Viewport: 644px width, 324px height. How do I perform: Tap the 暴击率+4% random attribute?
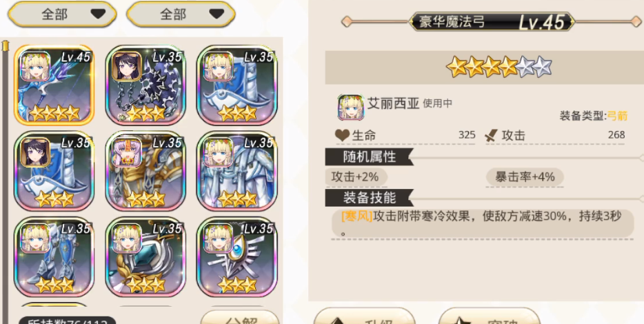525,177
